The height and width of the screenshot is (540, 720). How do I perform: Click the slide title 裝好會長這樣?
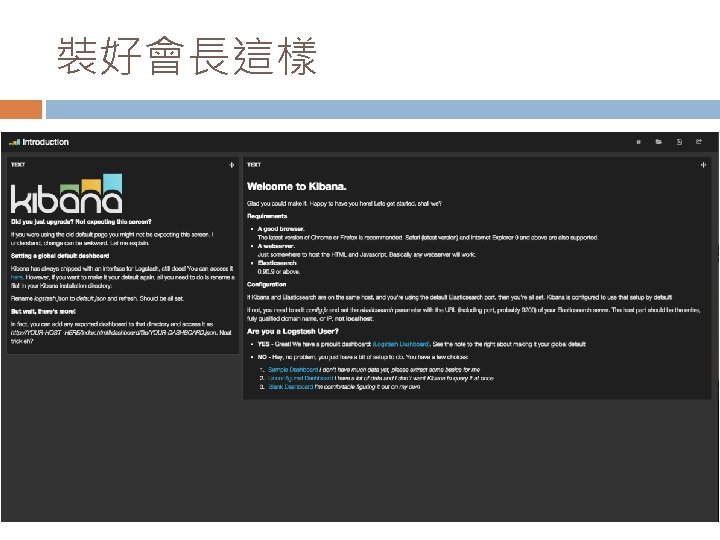pos(187,56)
